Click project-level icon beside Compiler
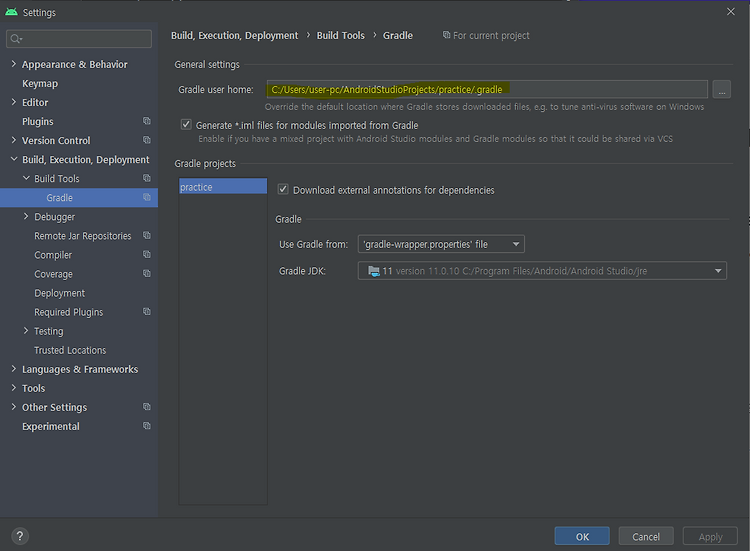Screen dimensions: 750x551 click(x=147, y=254)
